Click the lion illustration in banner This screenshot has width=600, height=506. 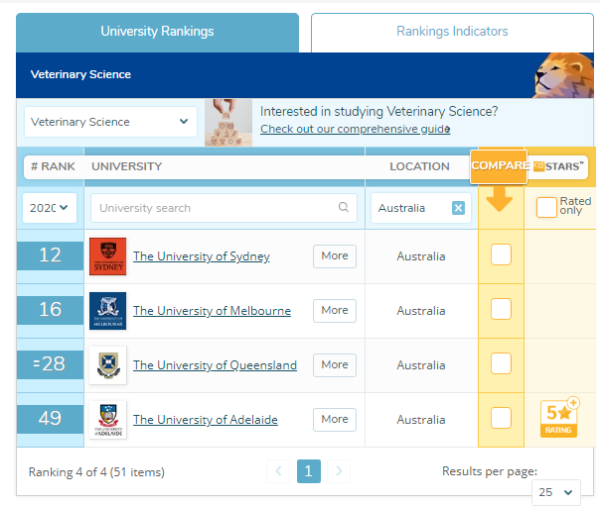click(x=564, y=75)
